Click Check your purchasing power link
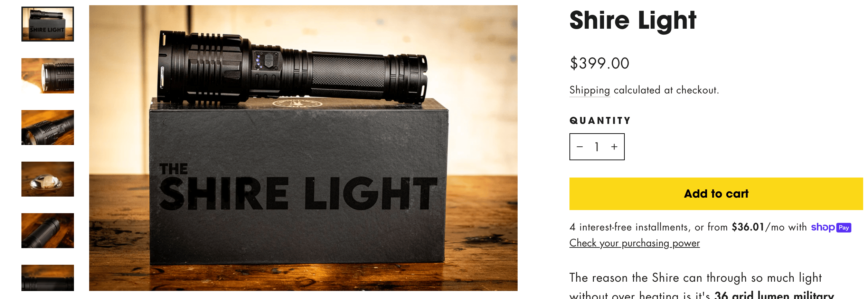868x299 pixels. coord(635,243)
